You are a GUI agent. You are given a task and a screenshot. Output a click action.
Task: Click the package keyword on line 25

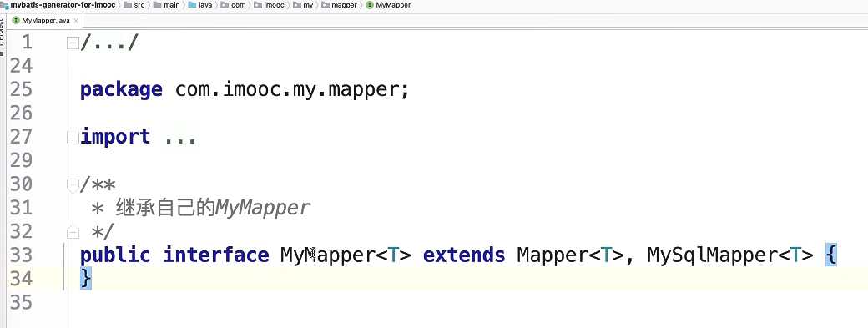point(121,89)
